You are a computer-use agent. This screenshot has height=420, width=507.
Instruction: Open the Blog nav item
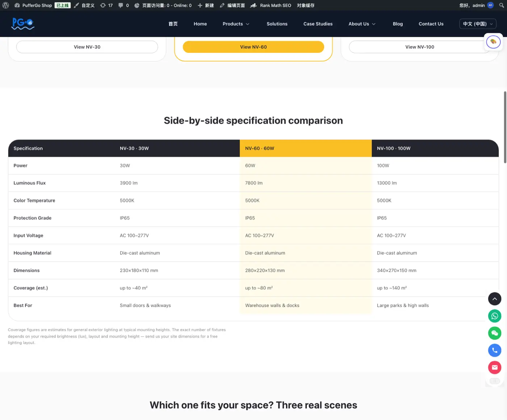[x=398, y=24]
